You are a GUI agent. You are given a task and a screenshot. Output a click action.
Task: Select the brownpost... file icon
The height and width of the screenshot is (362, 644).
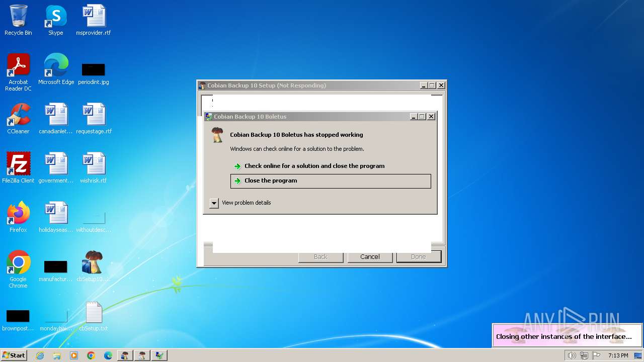point(18,320)
